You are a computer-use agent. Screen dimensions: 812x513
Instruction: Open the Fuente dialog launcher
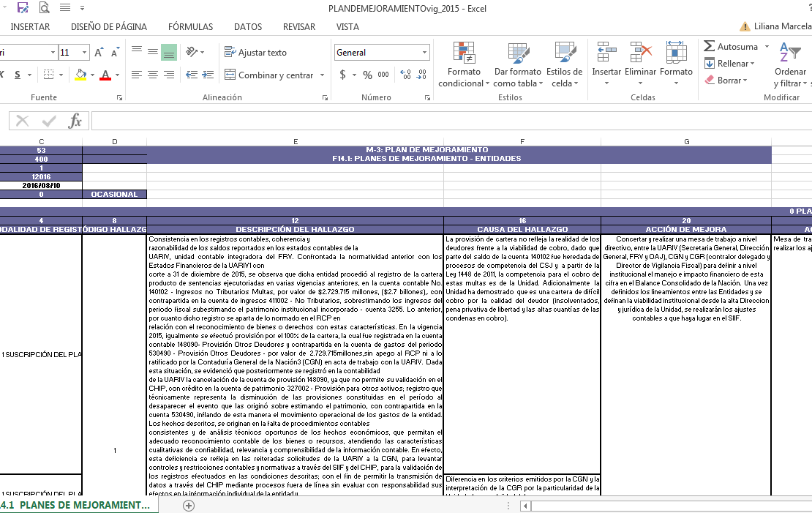coord(120,97)
